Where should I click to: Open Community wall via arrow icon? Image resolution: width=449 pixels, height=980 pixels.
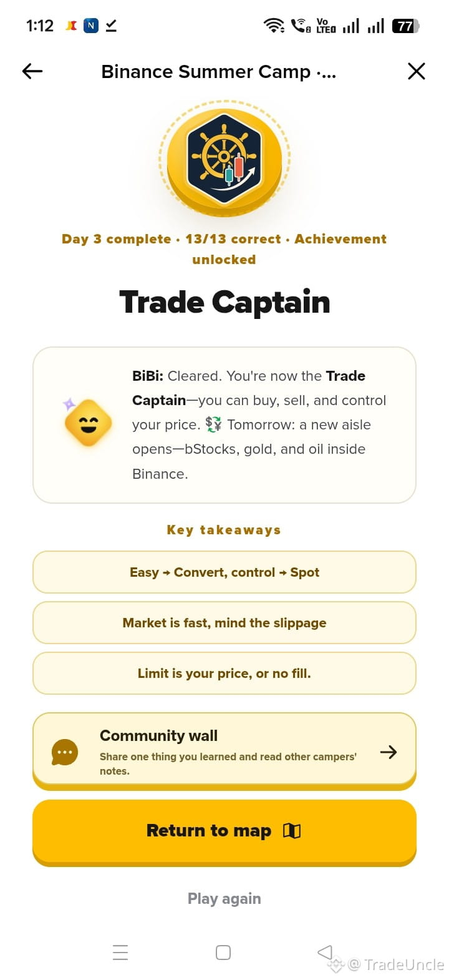pos(389,752)
